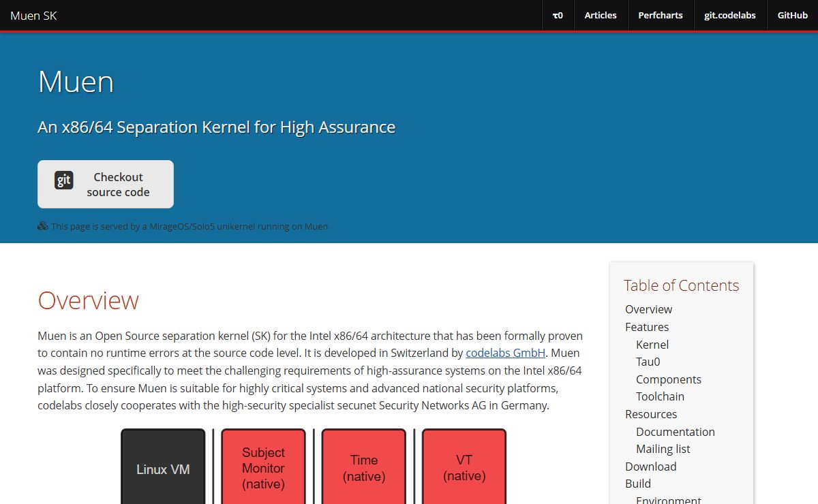The height and width of the screenshot is (504, 818).
Task: Select Kernel in the Table of Contents
Action: click(652, 345)
